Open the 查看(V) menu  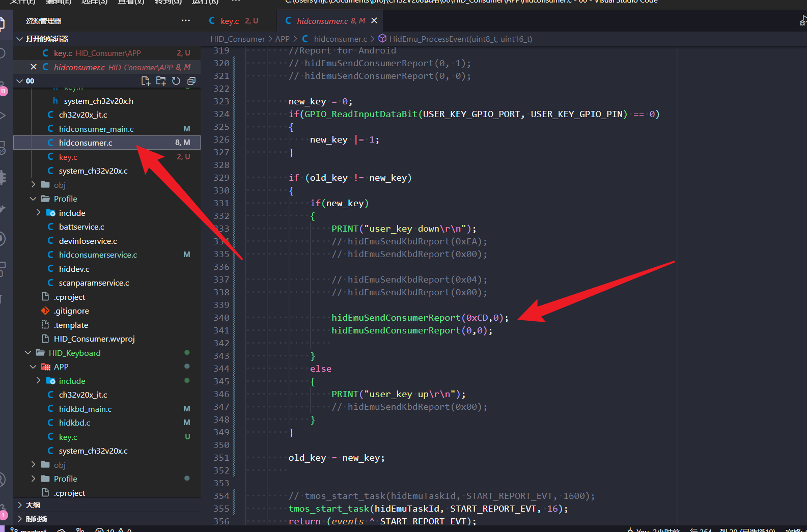131,2
